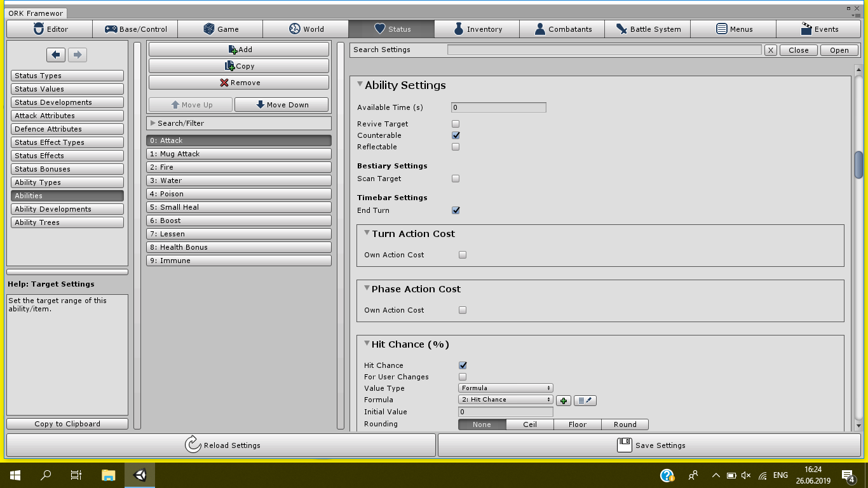Open the Game tab
The image size is (868, 488).
(x=220, y=29)
